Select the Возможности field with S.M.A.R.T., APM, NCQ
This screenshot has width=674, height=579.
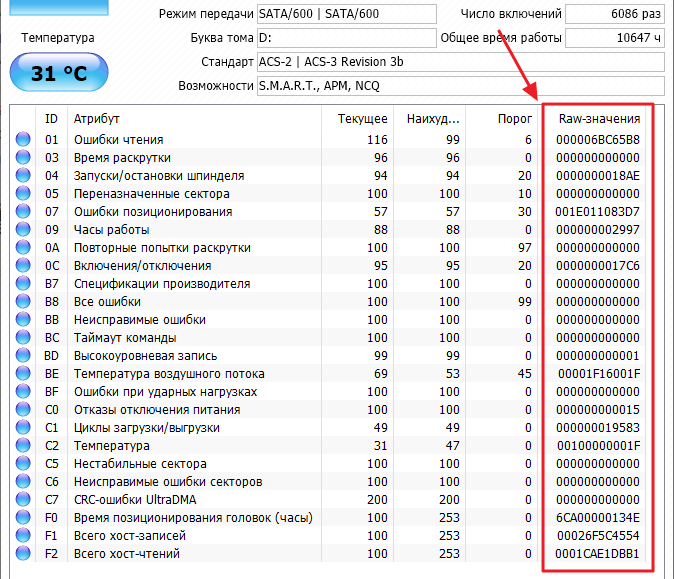[459, 86]
